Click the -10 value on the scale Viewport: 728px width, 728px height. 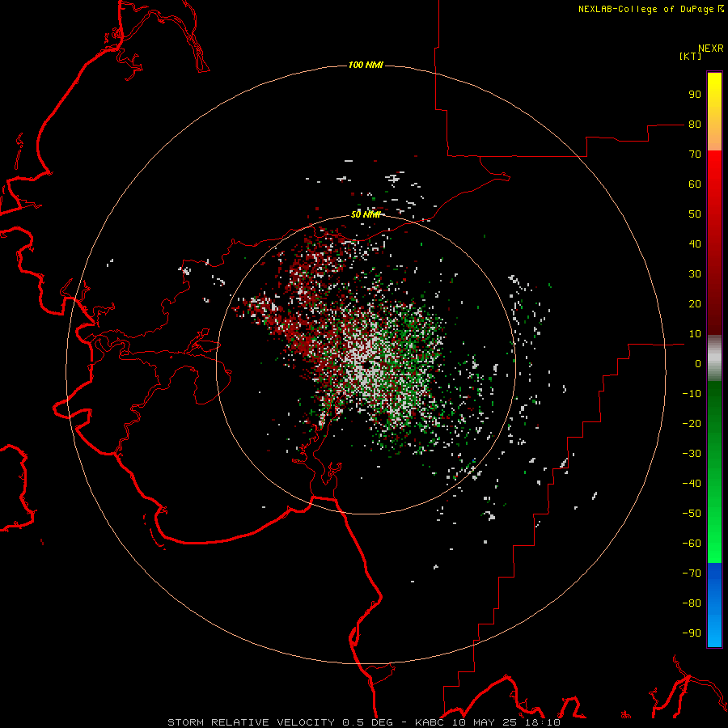point(692,394)
